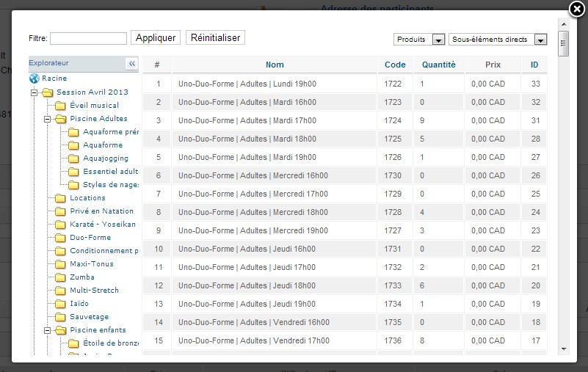The image size is (588, 372).
Task: Open the Sous-éléments directs dropdown
Action: point(498,40)
